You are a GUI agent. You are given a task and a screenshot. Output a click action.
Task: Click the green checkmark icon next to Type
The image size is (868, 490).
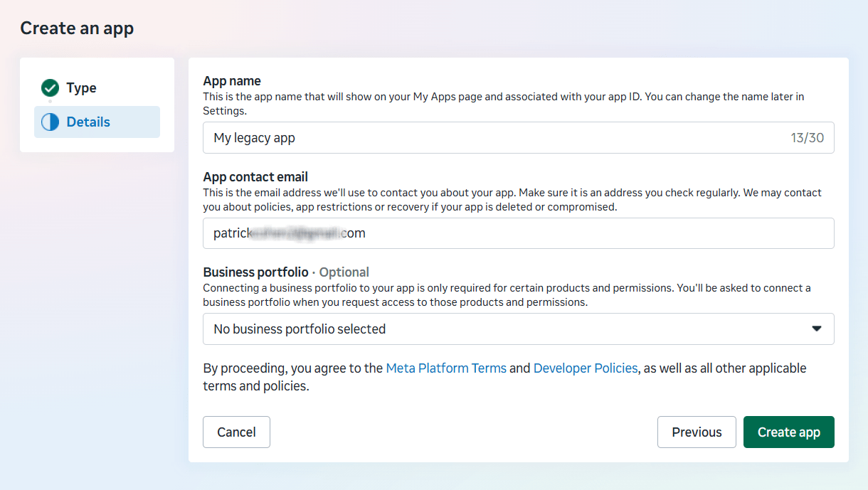50,88
